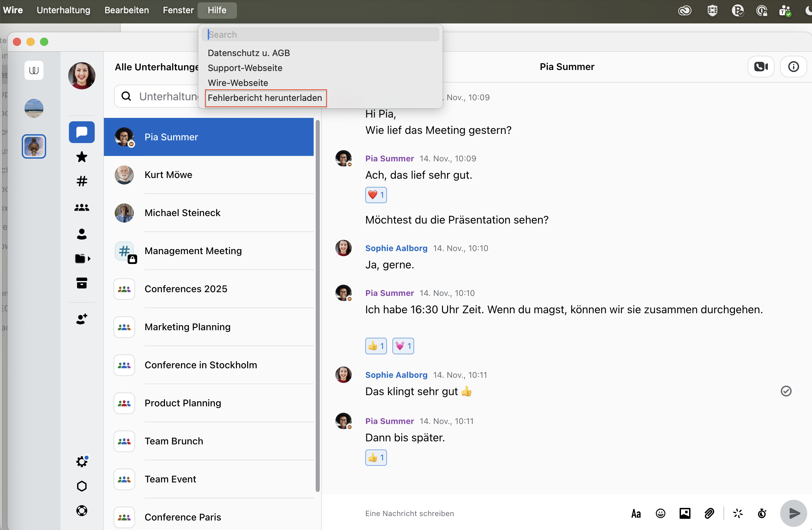Viewport: 812px width, 530px height.
Task: Click the add picture icon
Action: [x=685, y=513]
